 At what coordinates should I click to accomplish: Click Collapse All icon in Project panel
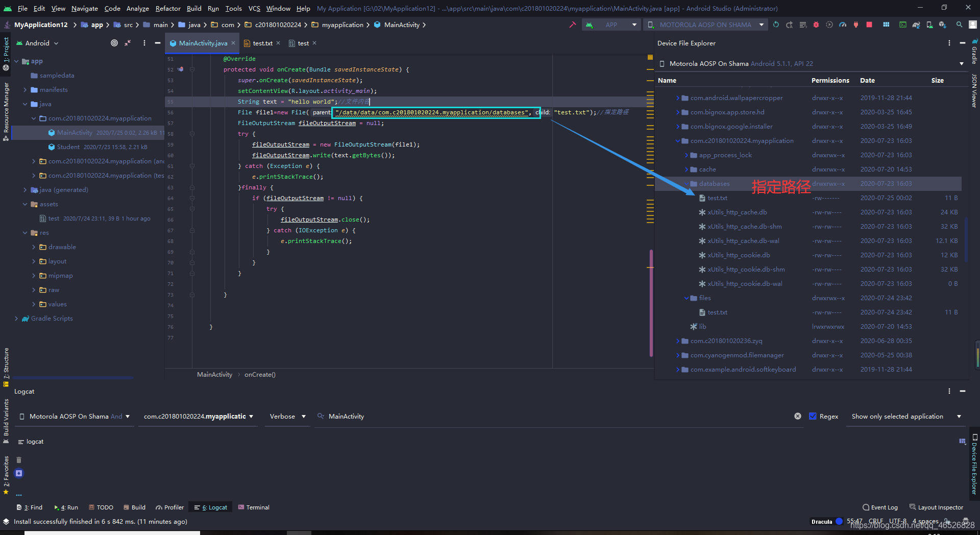click(x=128, y=43)
